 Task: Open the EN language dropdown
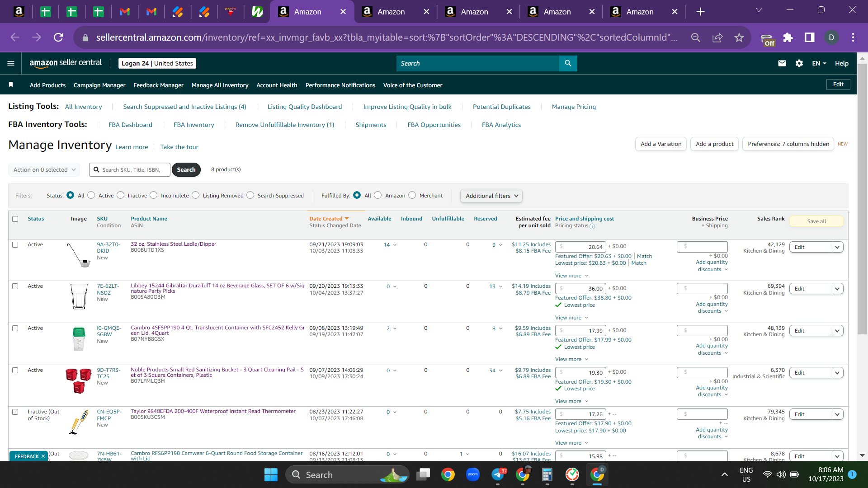(819, 63)
